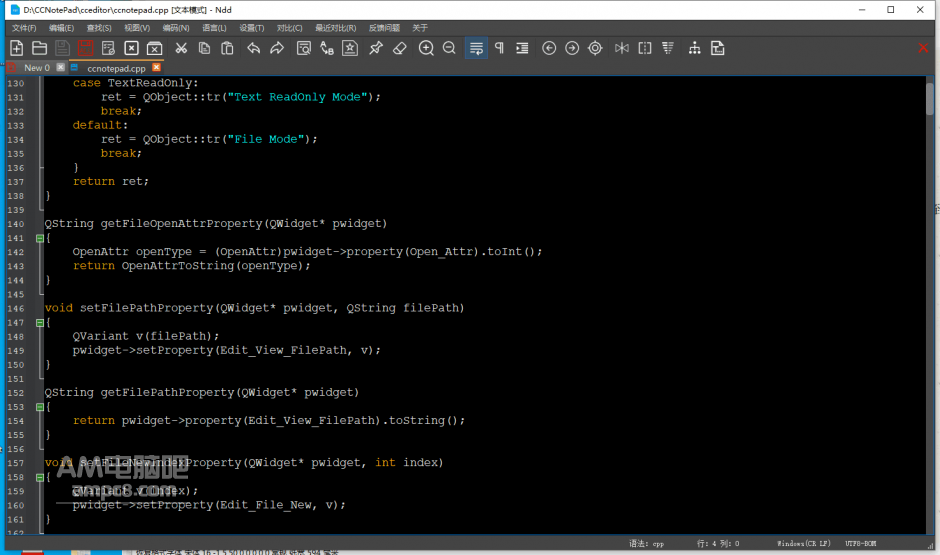
Task: Click the 语法: cpp status entry
Action: [646, 544]
